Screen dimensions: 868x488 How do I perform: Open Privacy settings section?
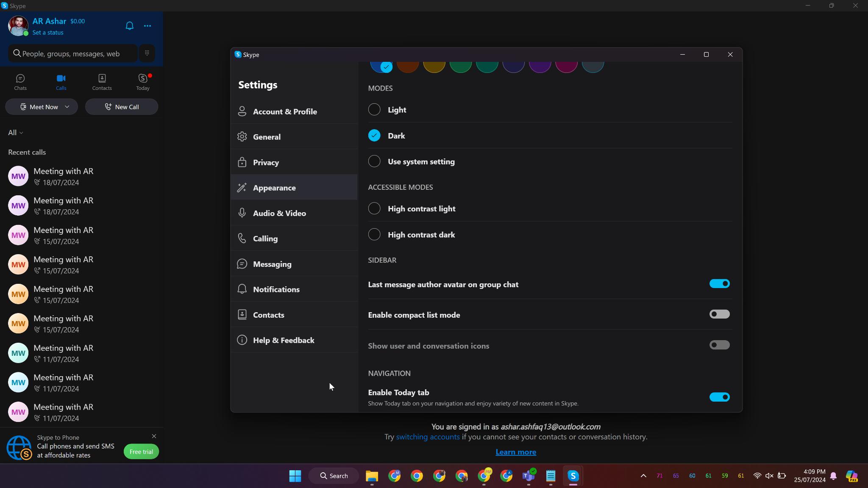(x=294, y=162)
